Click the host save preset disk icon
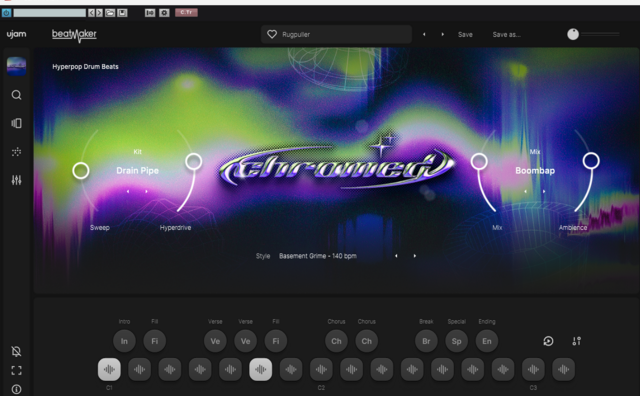Screen dimensions: 640x396 pos(122,13)
